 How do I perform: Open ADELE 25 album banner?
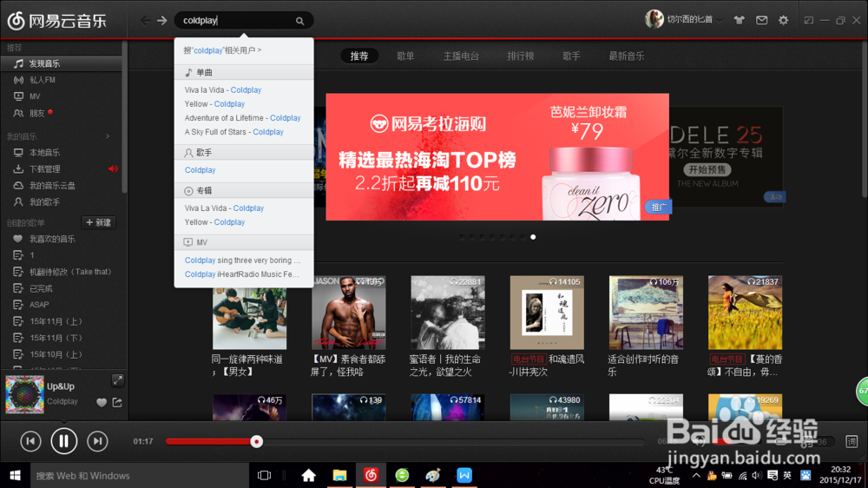coord(727,157)
